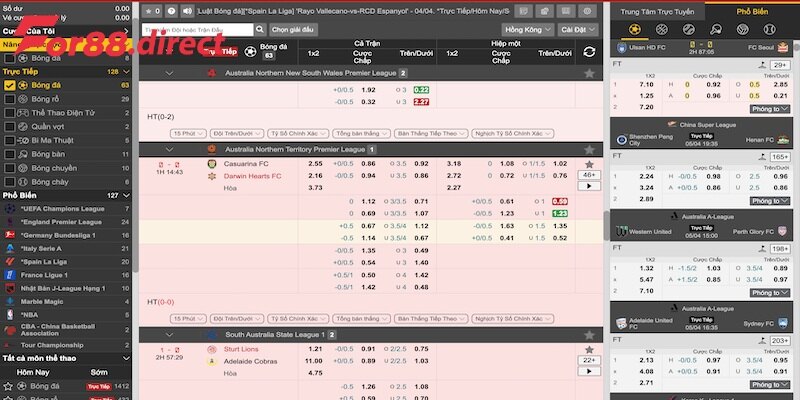The height and width of the screenshot is (400, 800).
Task: Open the Cài Đặt settings dropdown
Action: (x=573, y=30)
